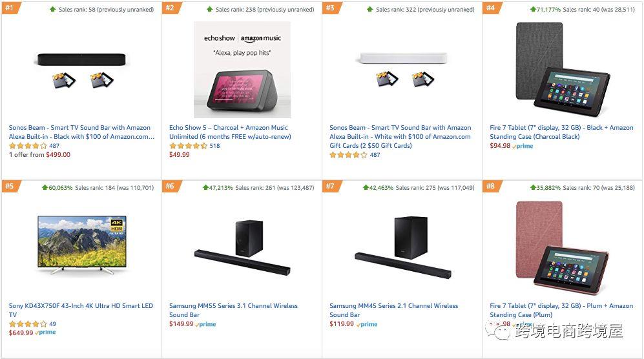Click the Prime logo beside $94.98 price
This screenshot has height=359, width=644.
[x=523, y=146]
